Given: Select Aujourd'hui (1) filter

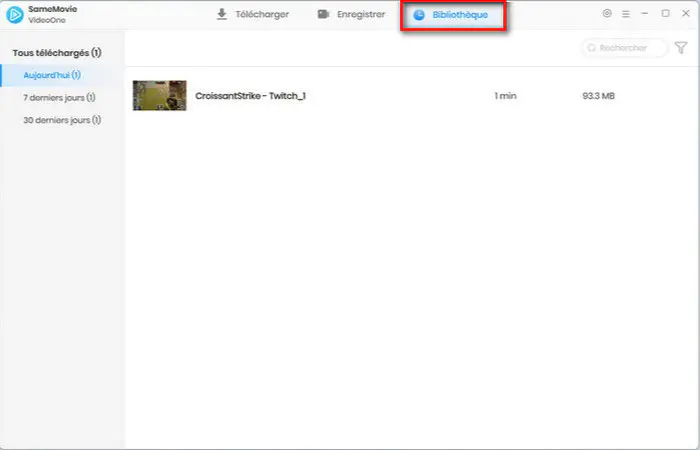Looking at the screenshot, I should click(x=62, y=75).
